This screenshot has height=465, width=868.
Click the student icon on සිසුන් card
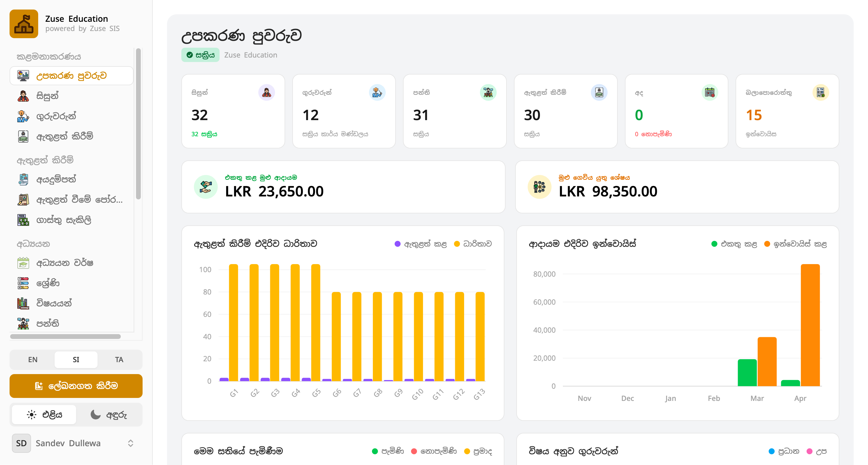tap(267, 92)
